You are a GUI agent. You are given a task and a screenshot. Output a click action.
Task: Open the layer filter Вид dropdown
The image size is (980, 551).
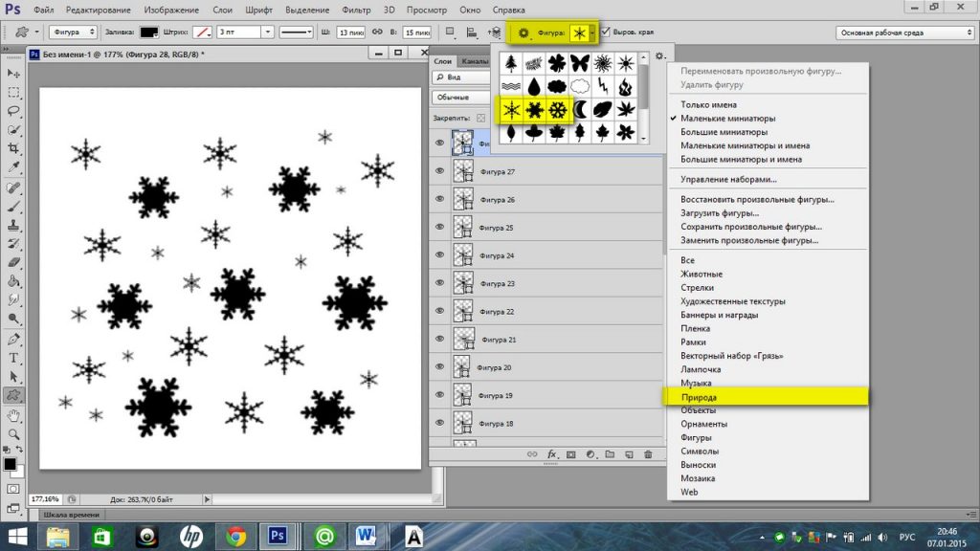point(462,77)
